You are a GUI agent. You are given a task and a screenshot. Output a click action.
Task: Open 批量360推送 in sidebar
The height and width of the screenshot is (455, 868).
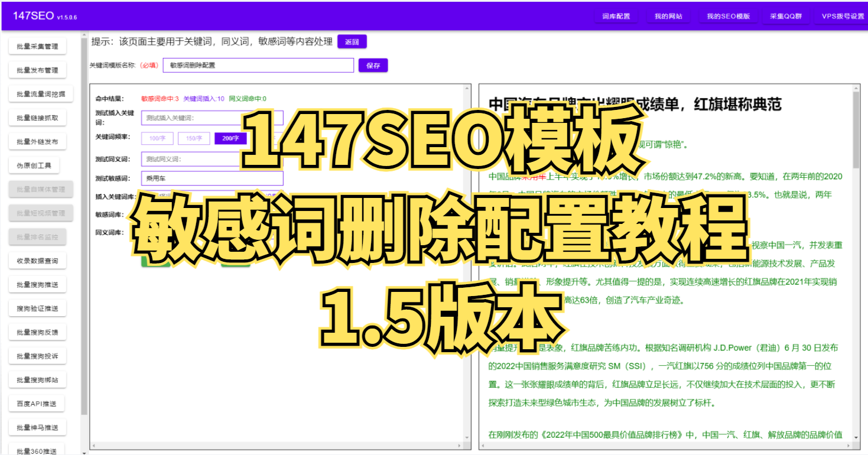click(x=36, y=450)
